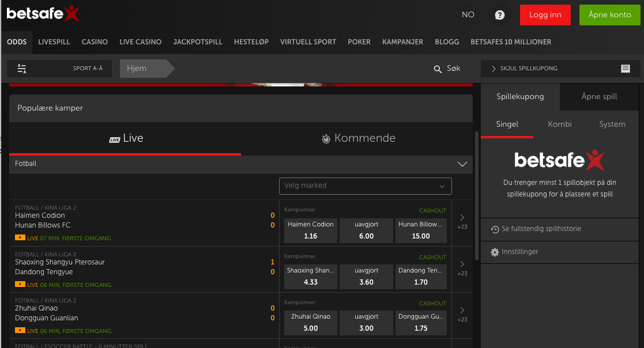This screenshot has height=348, width=644.
Task: Click the history clock icon
Action: pos(495,229)
